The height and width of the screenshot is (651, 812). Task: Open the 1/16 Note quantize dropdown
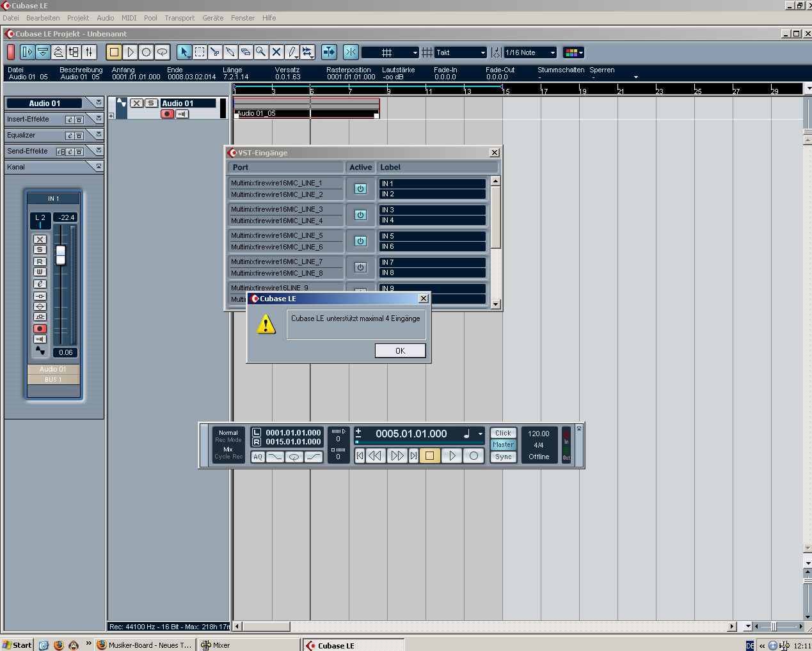tap(530, 52)
